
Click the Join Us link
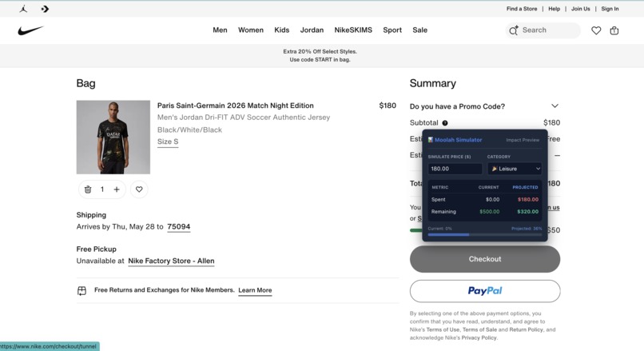click(x=580, y=9)
